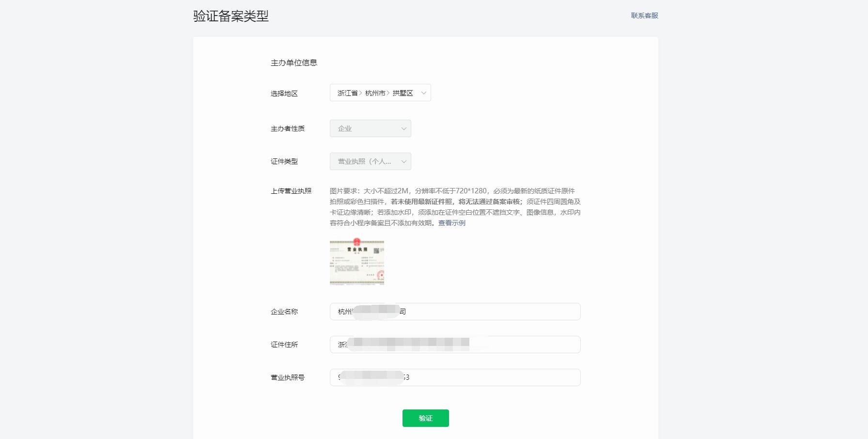868x439 pixels.
Task: Click the 验证备案类型 page title
Action: tap(231, 16)
